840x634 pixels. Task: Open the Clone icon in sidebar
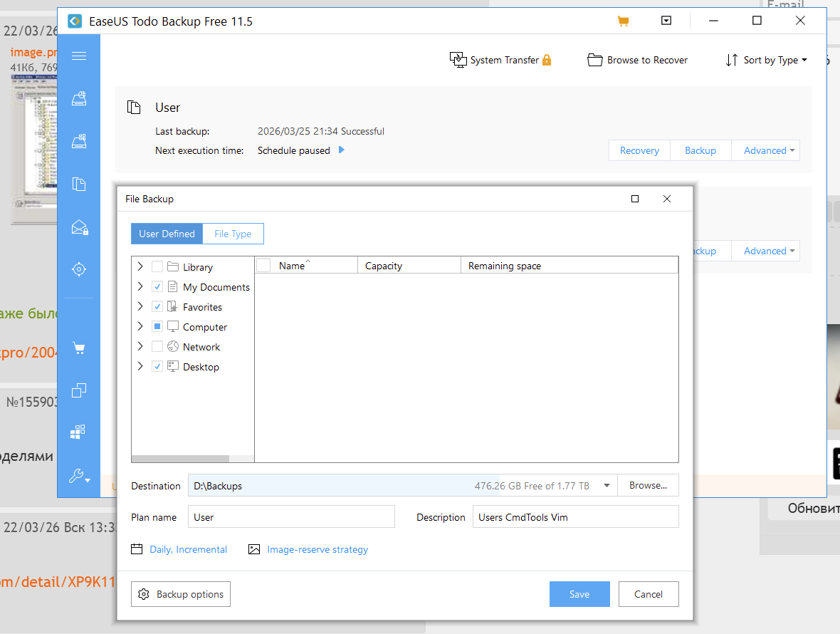pos(79,390)
